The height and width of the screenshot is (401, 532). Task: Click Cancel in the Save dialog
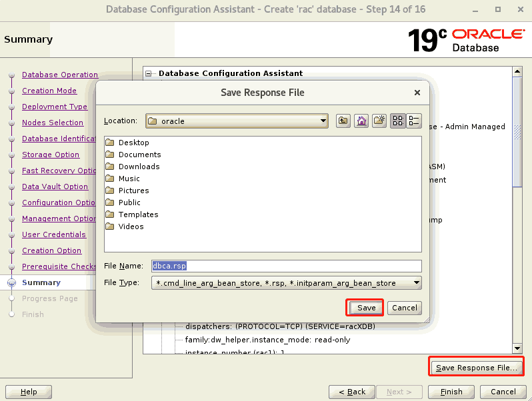[405, 308]
